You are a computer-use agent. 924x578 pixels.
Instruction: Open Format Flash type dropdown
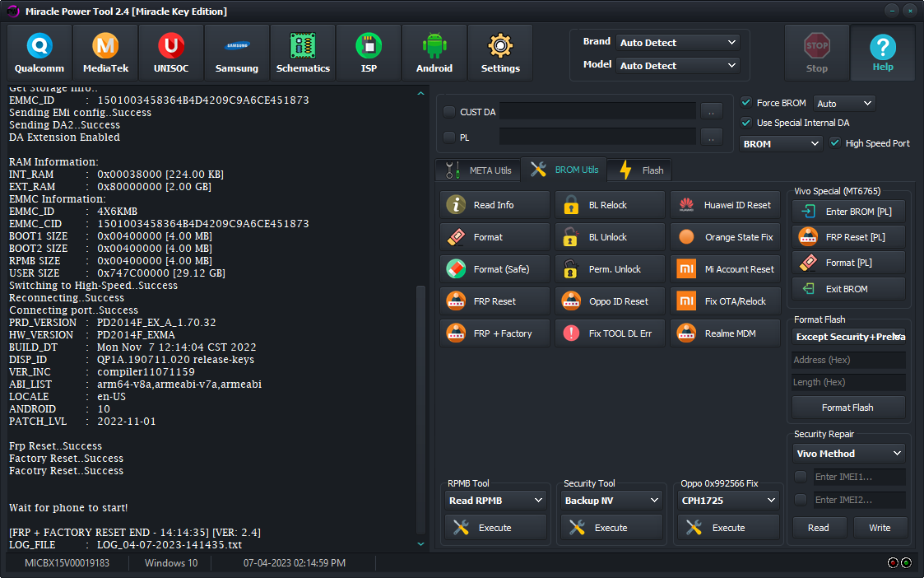pyautogui.click(x=848, y=337)
